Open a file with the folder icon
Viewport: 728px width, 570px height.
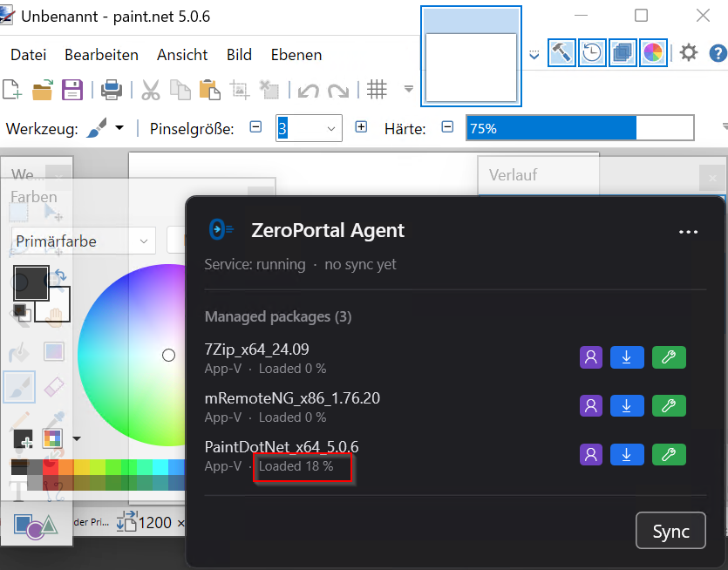(x=42, y=90)
